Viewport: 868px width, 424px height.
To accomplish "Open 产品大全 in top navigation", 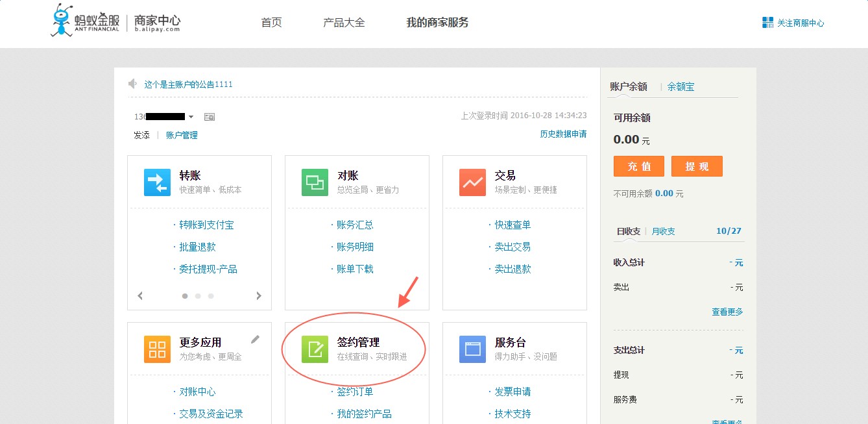I will 344,23.
